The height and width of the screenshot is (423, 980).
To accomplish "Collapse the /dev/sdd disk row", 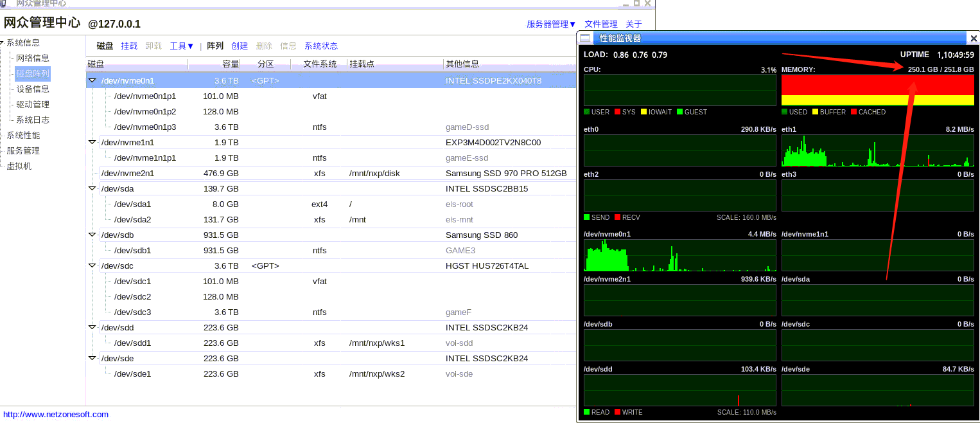I will (x=92, y=328).
